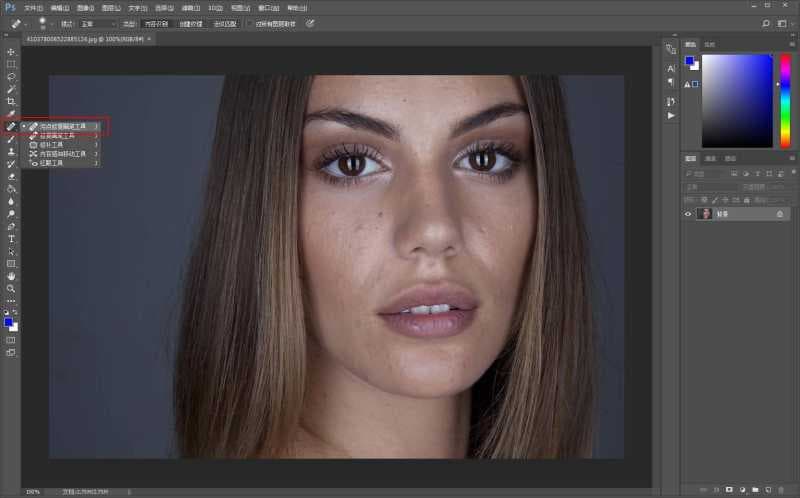Click the search icon in options bar

pyautogui.click(x=766, y=22)
